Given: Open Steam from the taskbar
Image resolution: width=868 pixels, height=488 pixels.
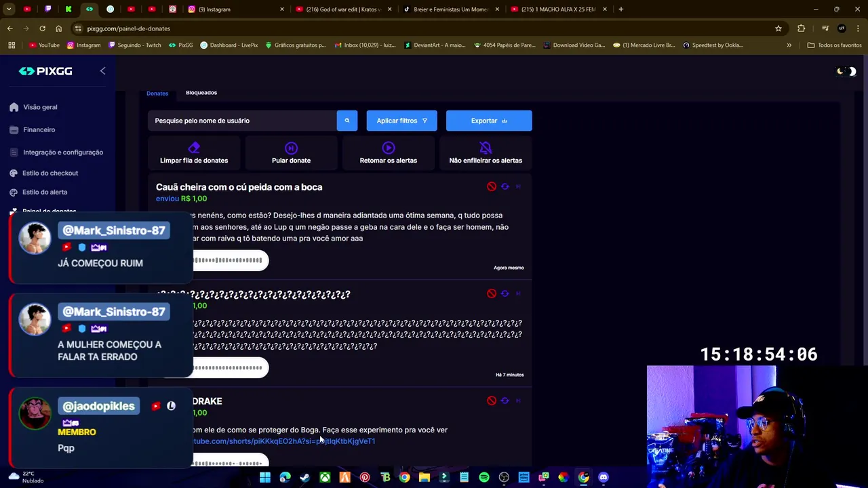Looking at the screenshot, I should [x=305, y=477].
